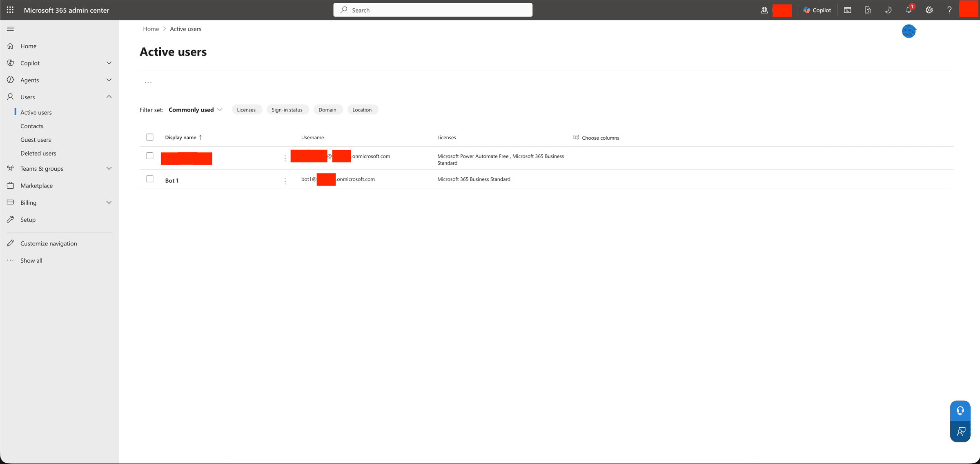
Task: Click the blue circle avatar indicator
Action: point(909,31)
